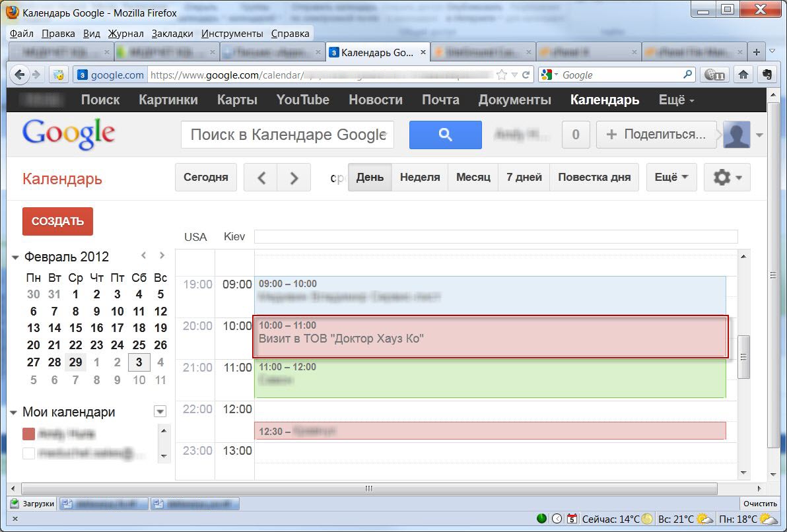Open the notifications counter 0 button

pos(576,135)
